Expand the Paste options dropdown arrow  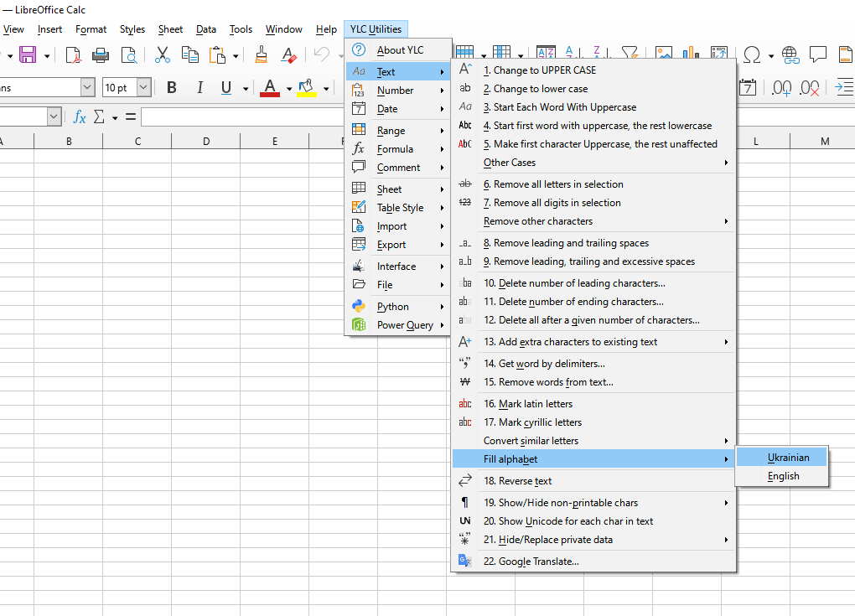coord(236,56)
